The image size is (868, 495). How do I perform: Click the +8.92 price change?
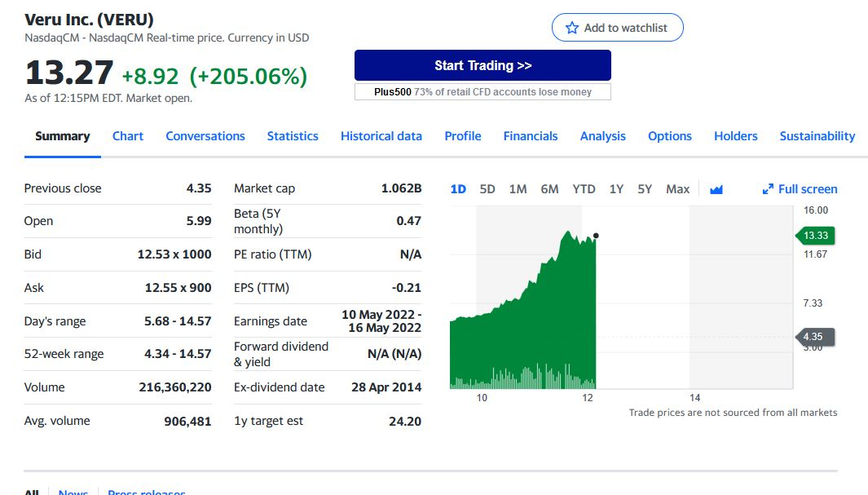coord(150,77)
